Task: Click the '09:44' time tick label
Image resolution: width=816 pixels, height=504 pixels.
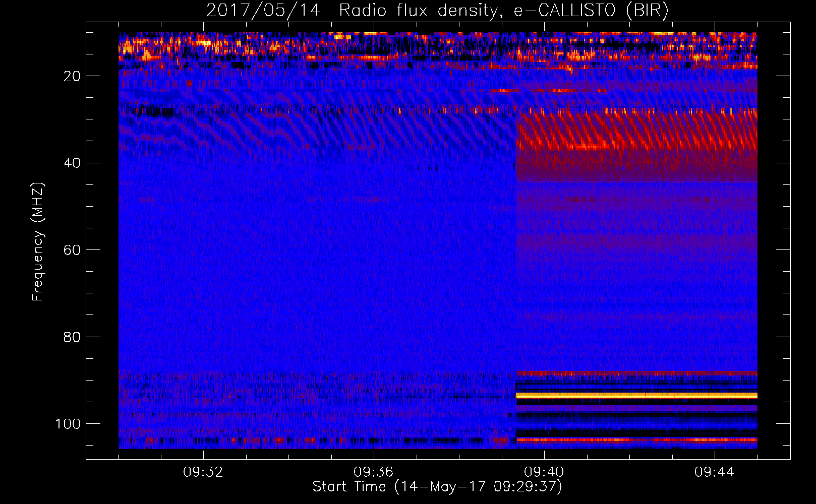Action: [x=715, y=472]
